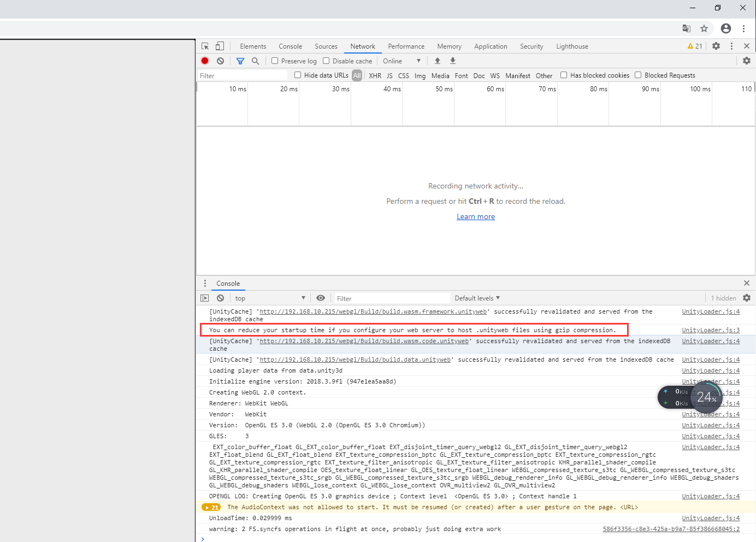Viewport: 756px width, 542px height.
Task: Select the Console drawer tab
Action: pyautogui.click(x=228, y=284)
